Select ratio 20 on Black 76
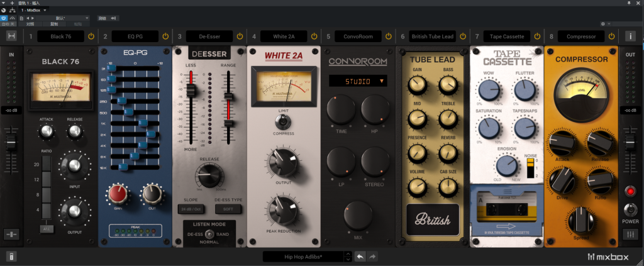 47,164
